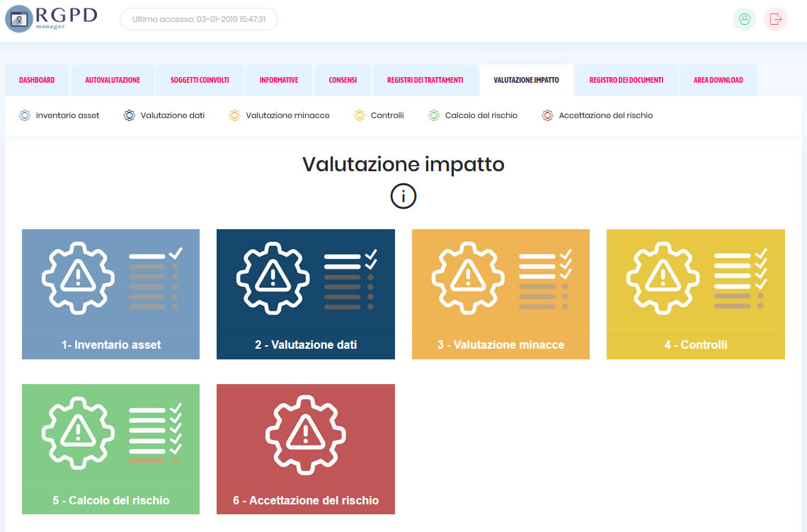Open the Autovalutazione tab
The width and height of the screenshot is (807, 532).
click(113, 80)
